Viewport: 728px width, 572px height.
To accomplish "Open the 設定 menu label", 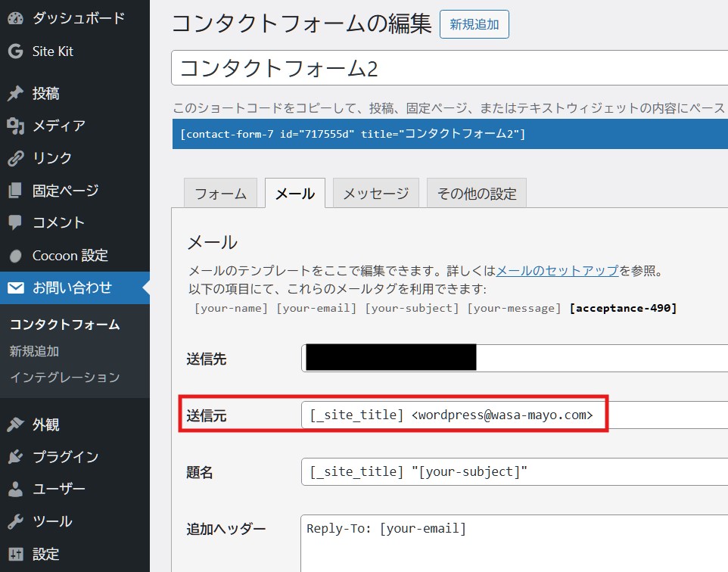I will (x=45, y=554).
